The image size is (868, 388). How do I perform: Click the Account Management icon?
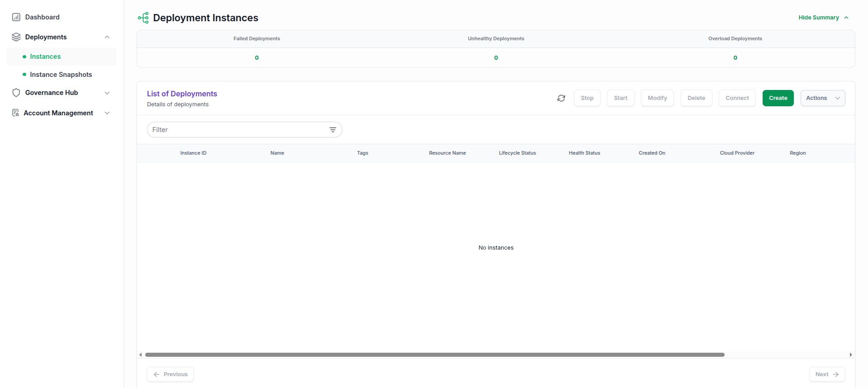point(15,113)
